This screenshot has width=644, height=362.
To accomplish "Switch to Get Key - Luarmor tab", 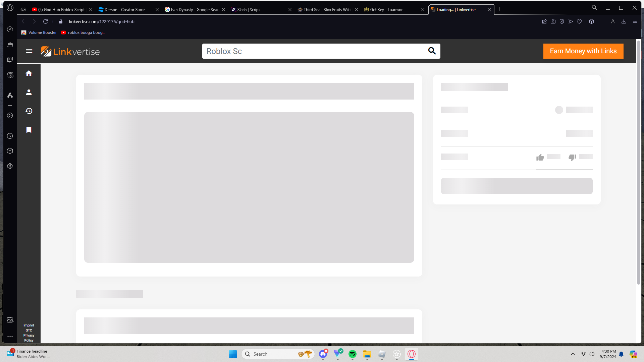I will 386,10.
